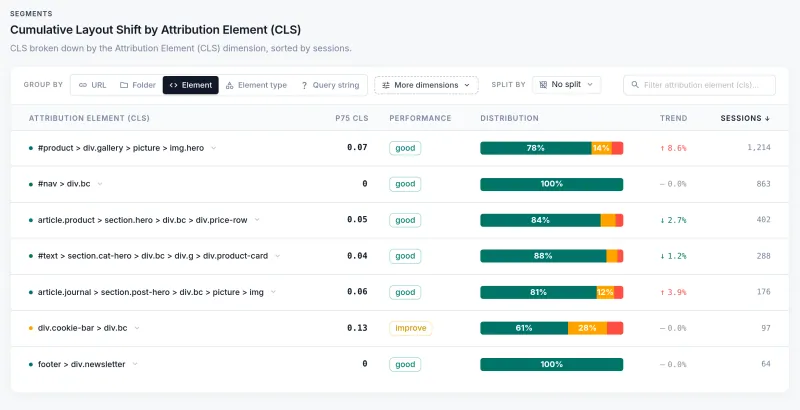Expand the div.cookie-bar > div.bc row chevron

pos(137,328)
